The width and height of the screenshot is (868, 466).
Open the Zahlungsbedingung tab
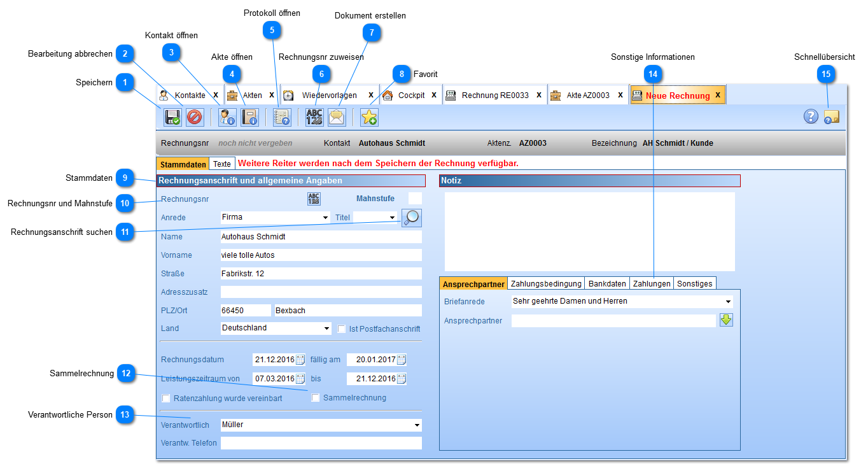[x=546, y=283]
